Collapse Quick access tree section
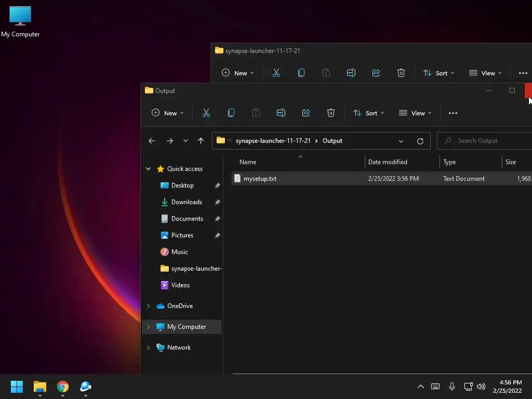This screenshot has height=399, width=532. 148,169
